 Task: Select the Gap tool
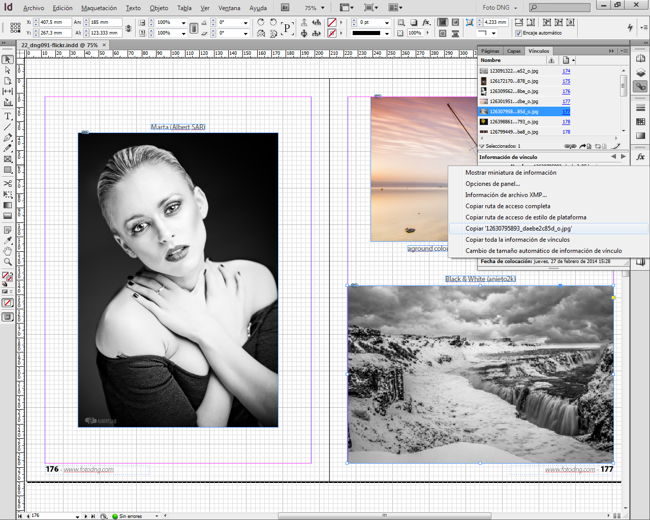7,91
